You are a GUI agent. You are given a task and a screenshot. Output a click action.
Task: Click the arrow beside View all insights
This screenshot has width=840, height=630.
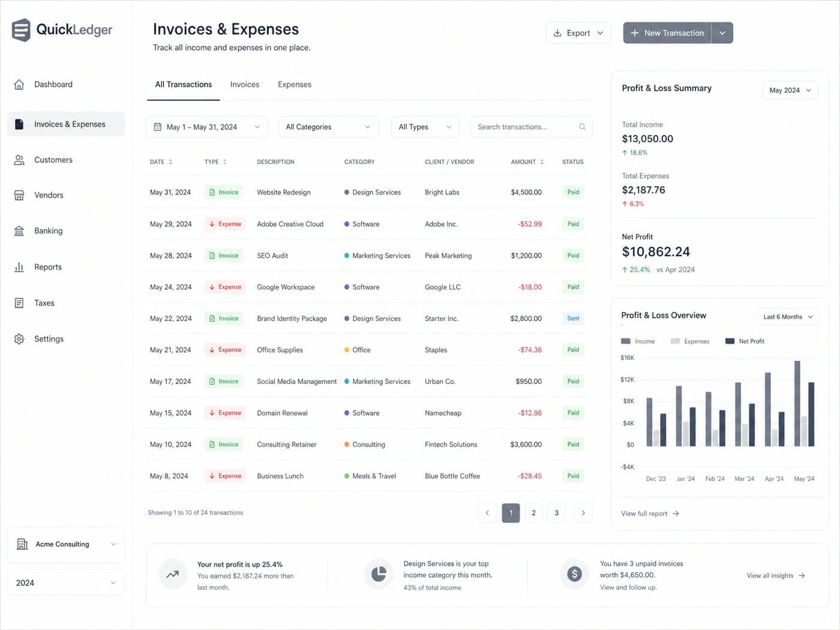802,576
